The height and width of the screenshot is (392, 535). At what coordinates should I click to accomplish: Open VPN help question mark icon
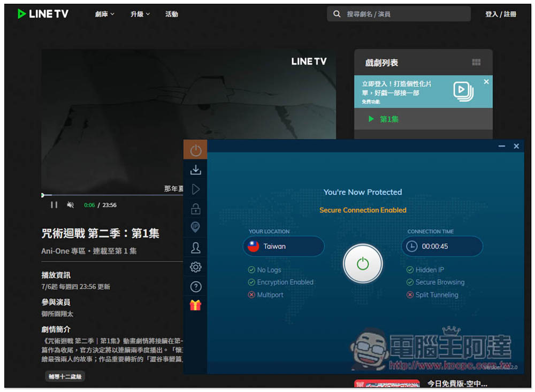pos(195,287)
